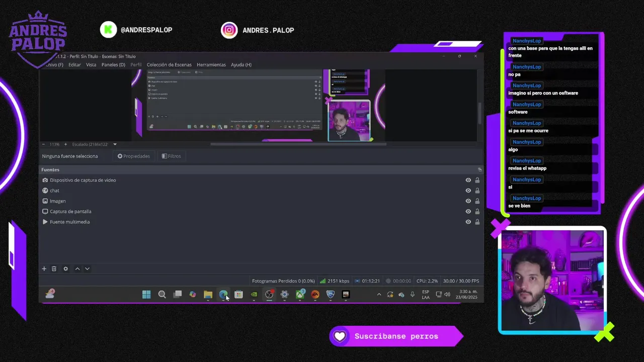644x362 pixels.
Task: Open the Paneles (D) menu
Action: [x=113, y=65]
